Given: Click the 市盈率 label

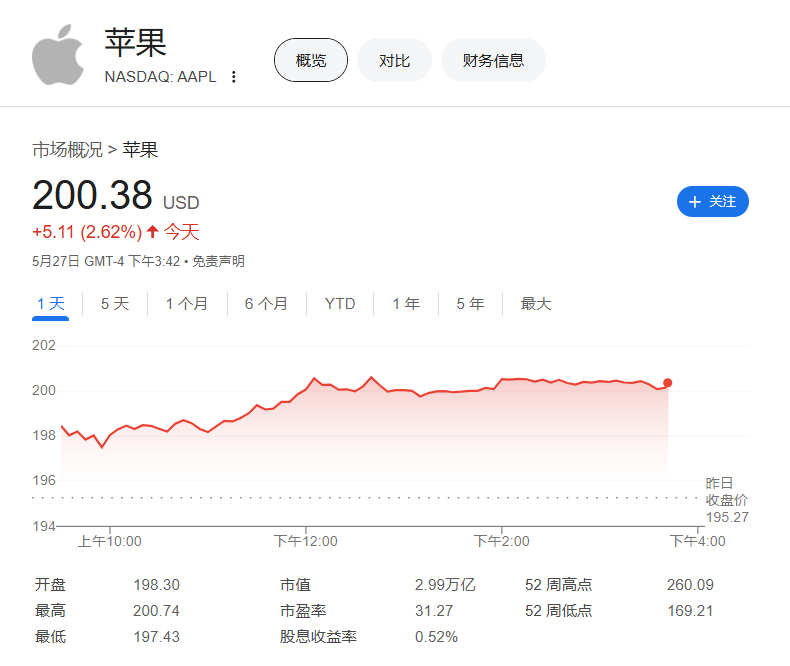Looking at the screenshot, I should tap(303, 611).
